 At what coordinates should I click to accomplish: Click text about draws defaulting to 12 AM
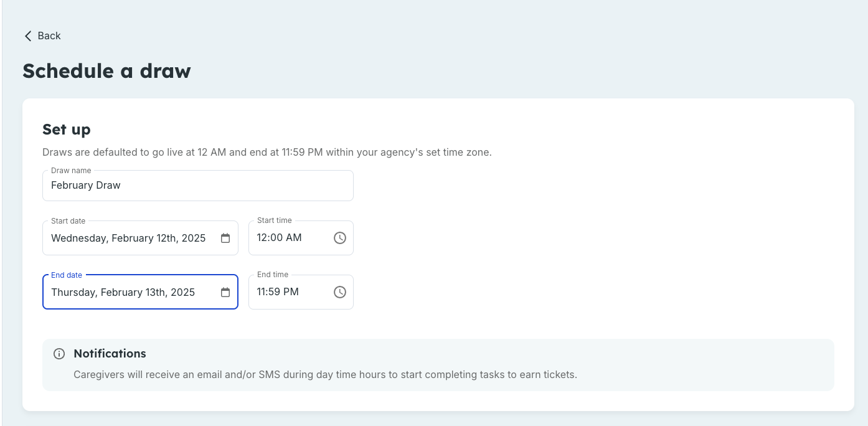point(267,152)
